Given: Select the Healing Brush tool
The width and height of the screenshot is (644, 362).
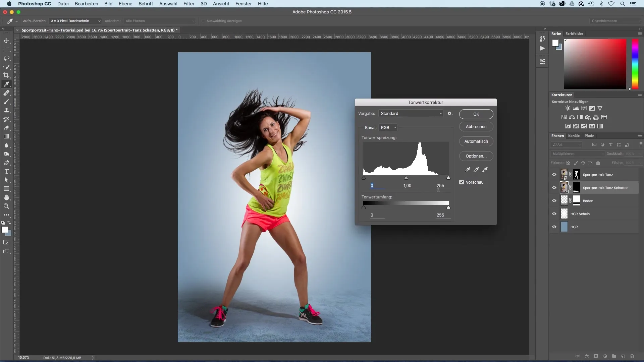Looking at the screenshot, I should click(x=6, y=93).
